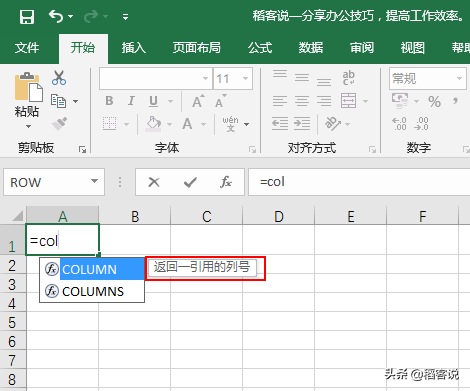Click the Align Right icon
470x391 pixels.
(x=324, y=101)
